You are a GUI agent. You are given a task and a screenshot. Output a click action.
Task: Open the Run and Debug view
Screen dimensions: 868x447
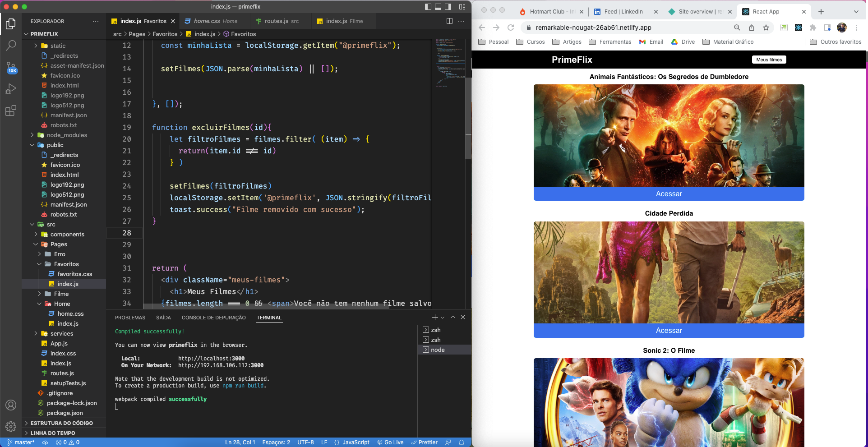click(11, 89)
